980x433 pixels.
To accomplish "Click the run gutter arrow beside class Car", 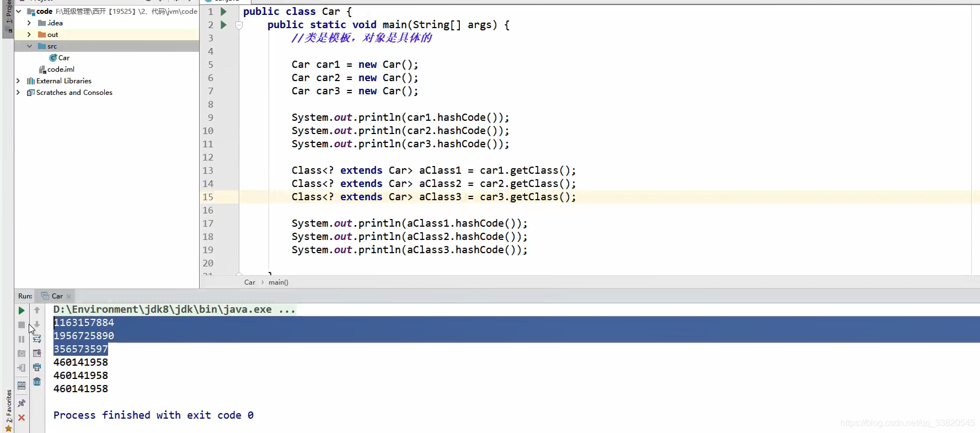I will (223, 11).
